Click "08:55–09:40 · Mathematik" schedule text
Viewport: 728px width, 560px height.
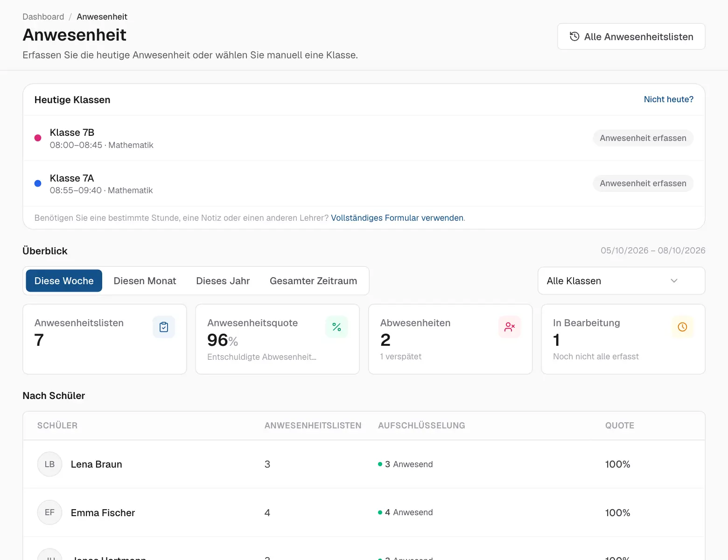[x=101, y=190]
